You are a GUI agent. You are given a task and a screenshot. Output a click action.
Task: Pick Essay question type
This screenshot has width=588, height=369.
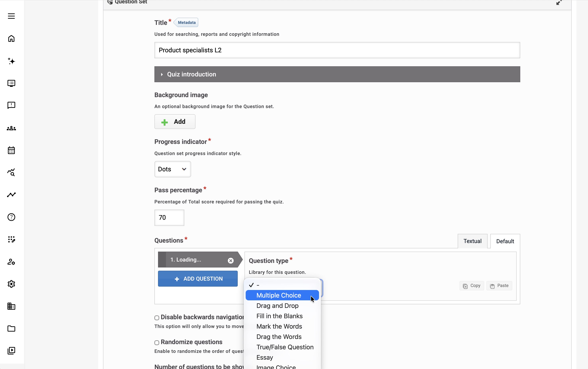pyautogui.click(x=282, y=357)
